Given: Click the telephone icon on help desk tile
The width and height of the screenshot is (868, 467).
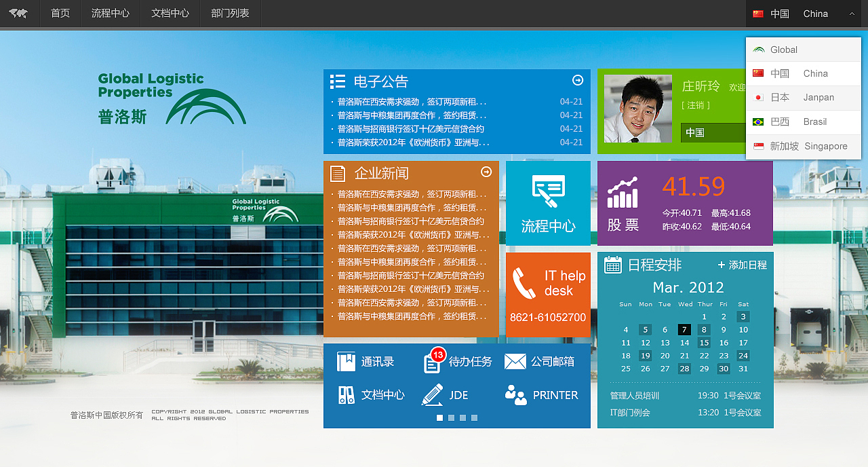Looking at the screenshot, I should [x=524, y=283].
